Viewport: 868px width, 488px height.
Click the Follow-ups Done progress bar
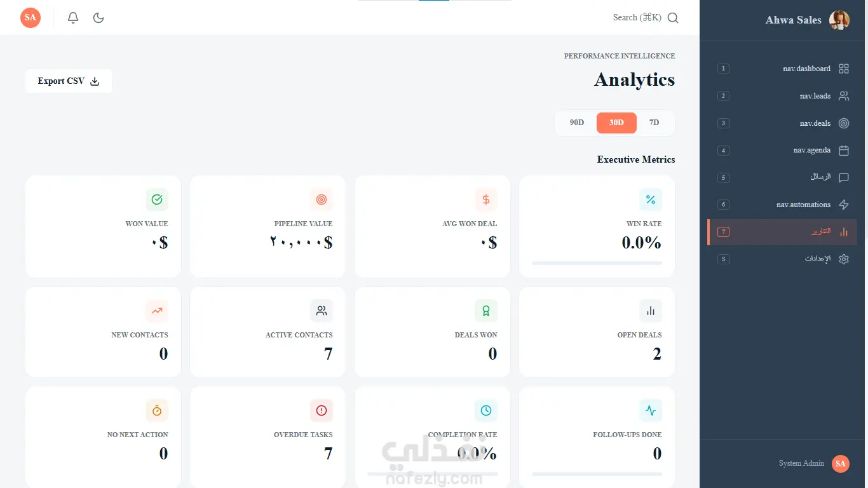tap(597, 474)
